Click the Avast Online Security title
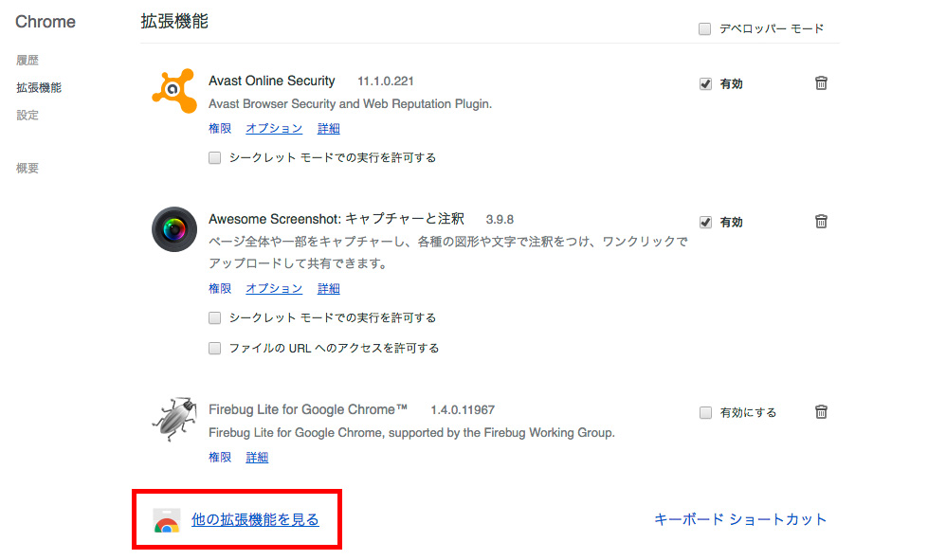This screenshot has height=560, width=946. point(271,81)
